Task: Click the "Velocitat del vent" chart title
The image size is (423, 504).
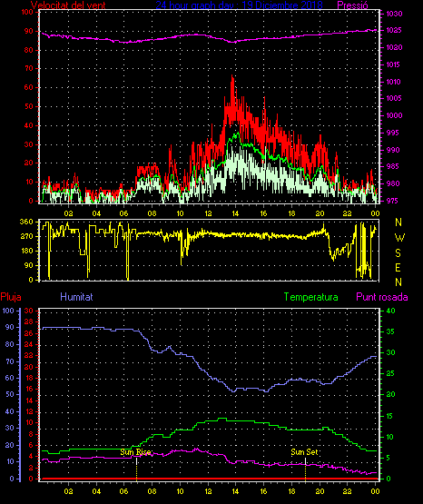Action: [68, 5]
